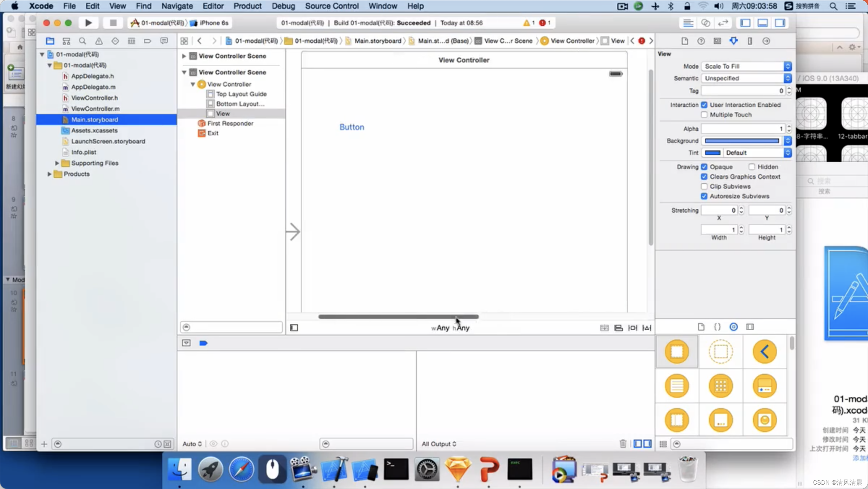Open the Source Control menu
Viewport: 868px width, 489px height.
coord(332,6)
